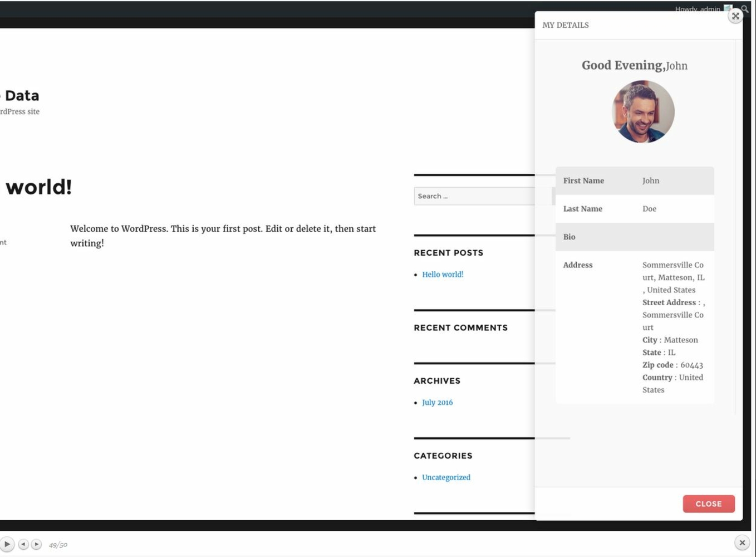Open the Hello world! recent post link
Image resolution: width=756 pixels, height=557 pixels.
[x=443, y=275]
